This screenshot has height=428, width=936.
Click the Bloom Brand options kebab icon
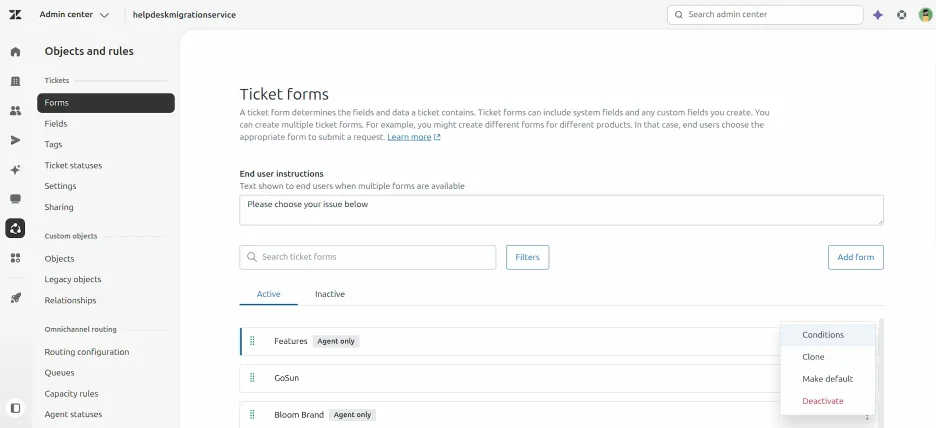click(x=866, y=417)
